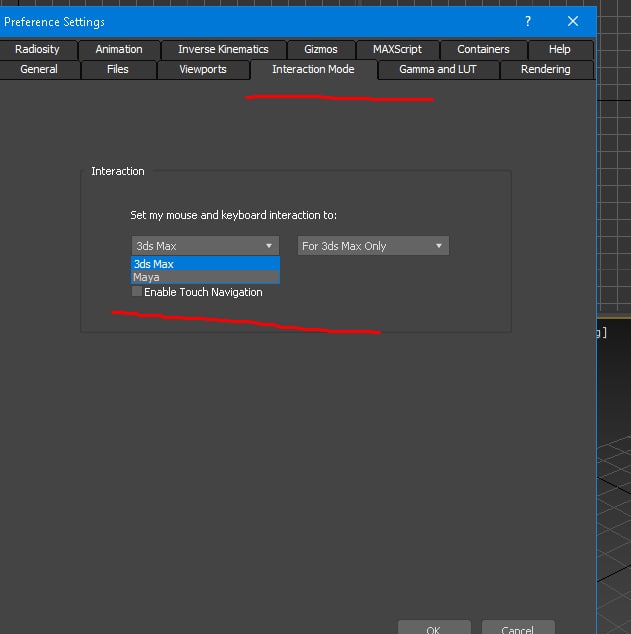Click the Cancel button
631x634 pixels.
pyautogui.click(x=518, y=628)
